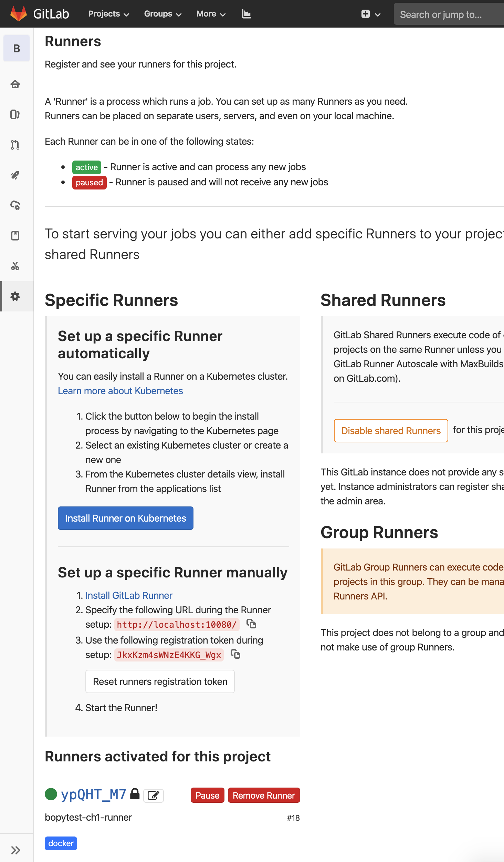Copy the registration token to clipboard
Image resolution: width=504 pixels, height=862 pixels.
[235, 654]
